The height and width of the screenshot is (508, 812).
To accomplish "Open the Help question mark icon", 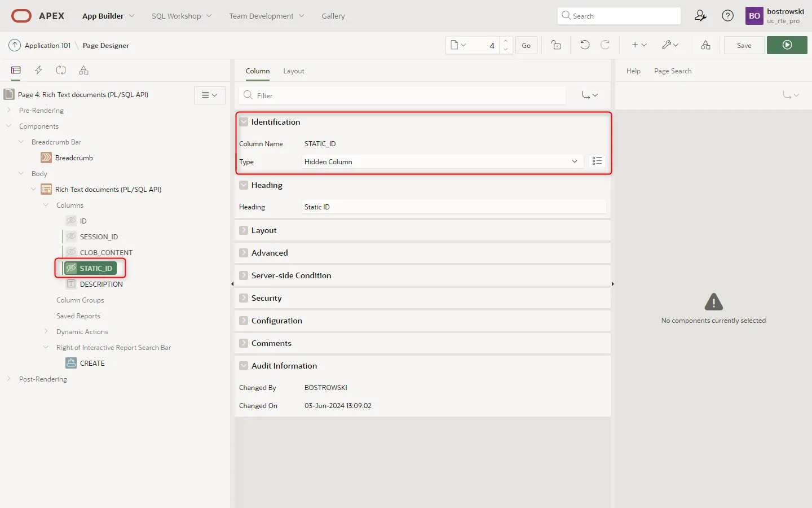I will pyautogui.click(x=727, y=16).
